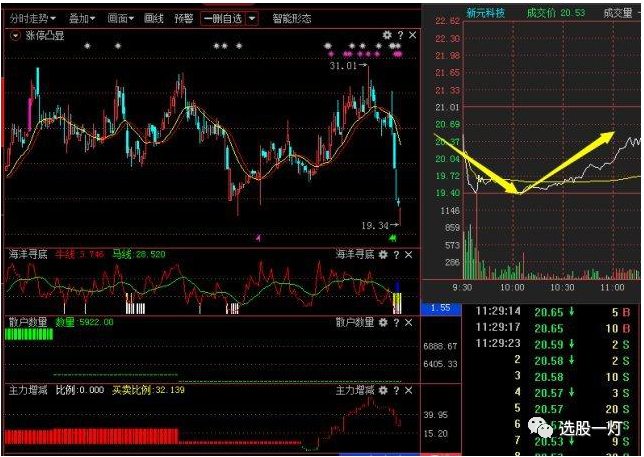
Task: Click the 10:00 time axis label
Action: (x=512, y=287)
